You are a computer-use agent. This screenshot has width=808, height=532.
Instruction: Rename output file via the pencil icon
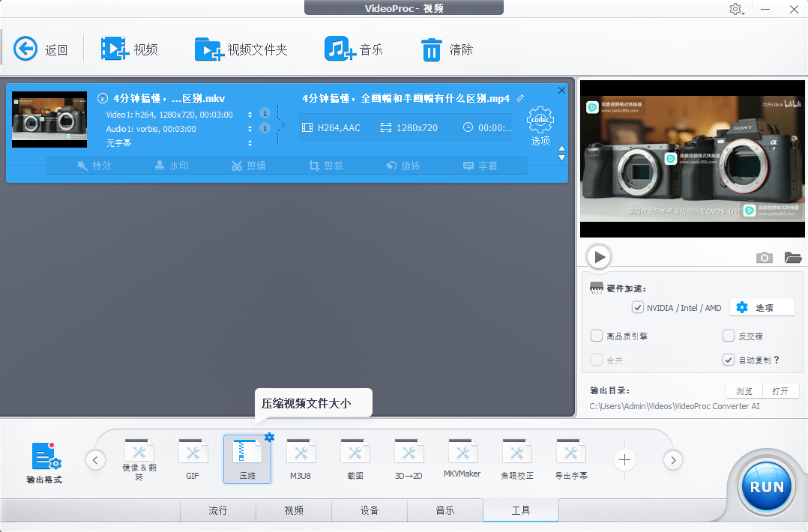[519, 97]
